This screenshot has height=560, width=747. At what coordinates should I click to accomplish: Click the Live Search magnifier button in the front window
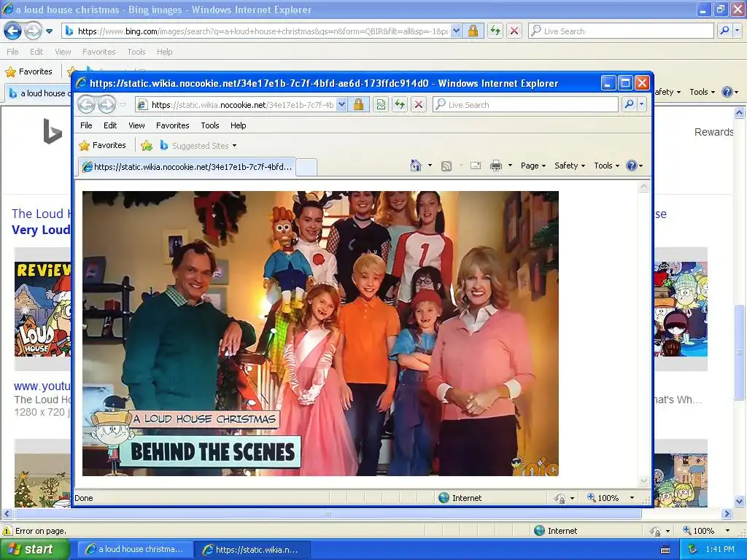pyautogui.click(x=629, y=104)
